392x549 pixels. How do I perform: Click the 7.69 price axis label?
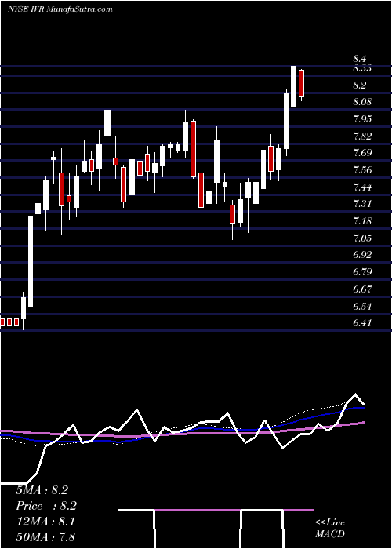click(362, 153)
